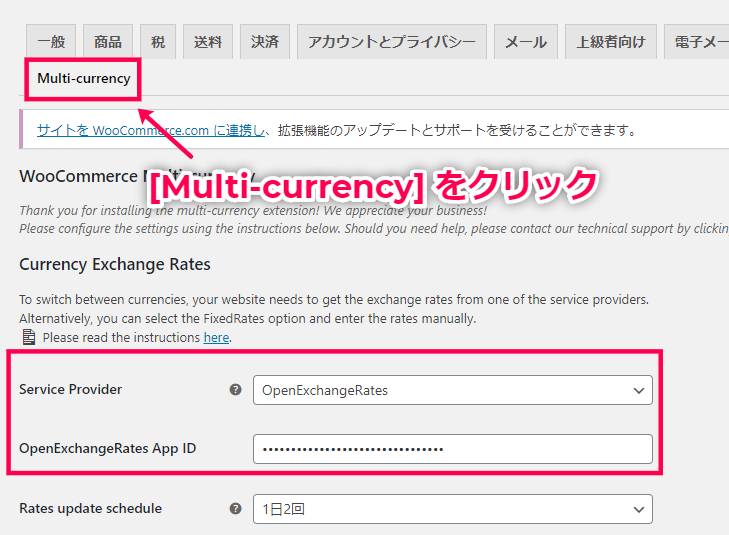The height and width of the screenshot is (535, 729).
Task: Show help tooltip for Rates update schedule
Action: pyautogui.click(x=236, y=509)
